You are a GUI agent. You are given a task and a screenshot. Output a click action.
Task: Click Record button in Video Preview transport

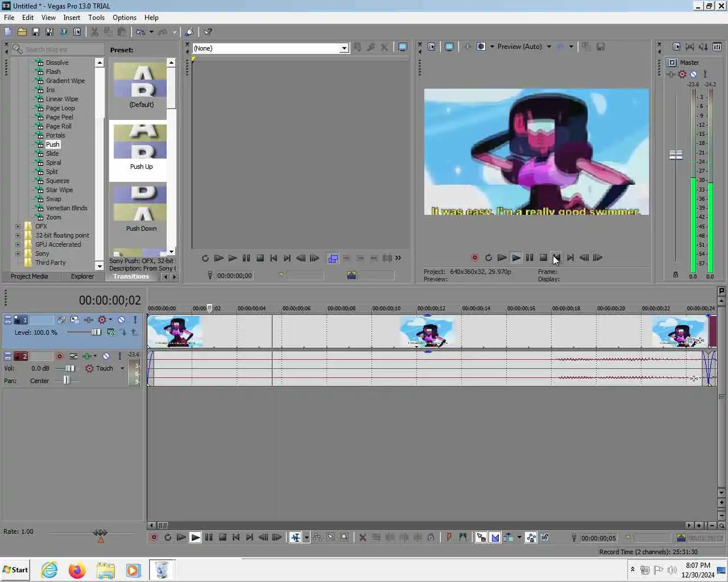[474, 257]
